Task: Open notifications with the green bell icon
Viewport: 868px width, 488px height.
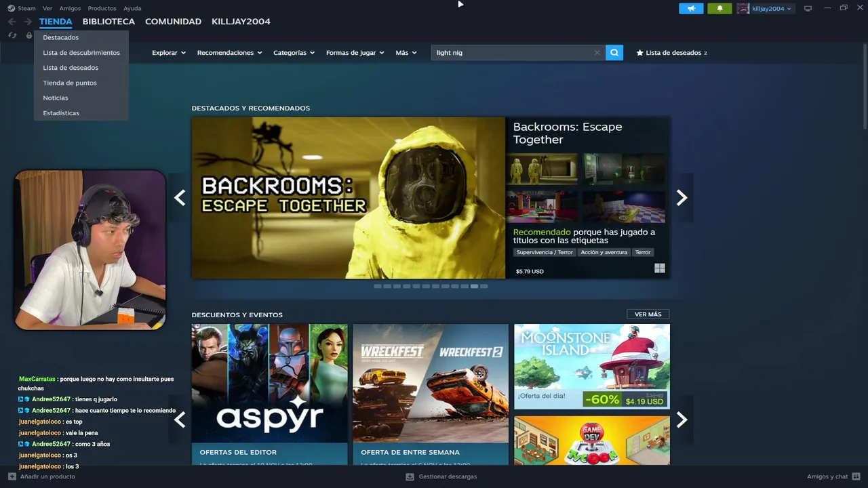Action: pyautogui.click(x=719, y=8)
